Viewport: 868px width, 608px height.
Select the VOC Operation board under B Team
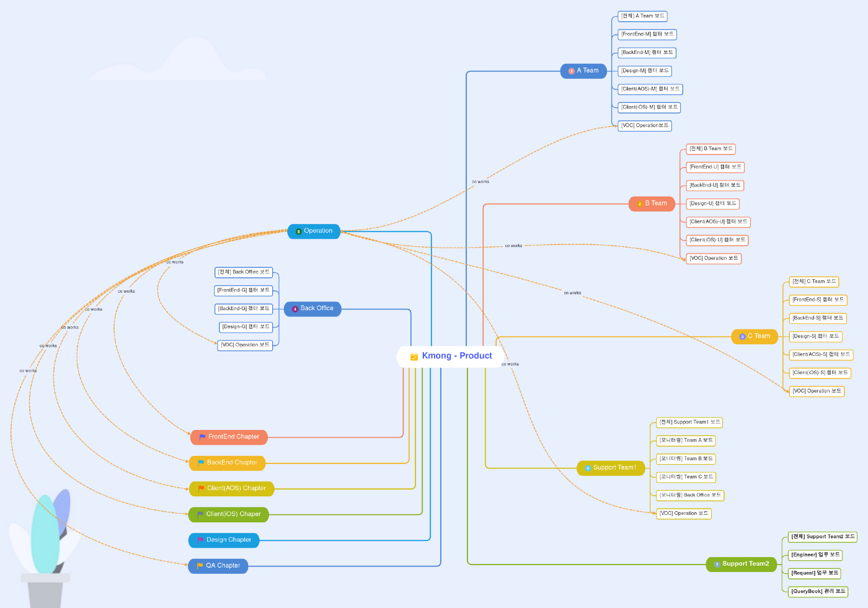714,259
